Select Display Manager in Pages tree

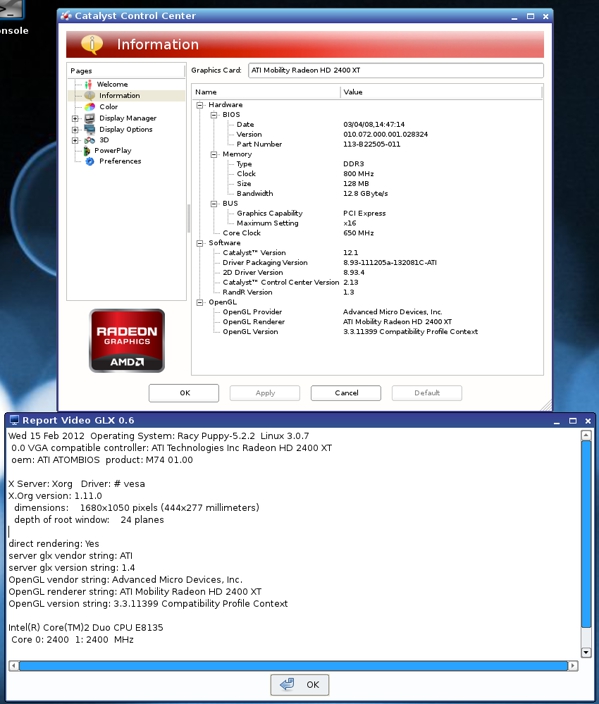128,118
